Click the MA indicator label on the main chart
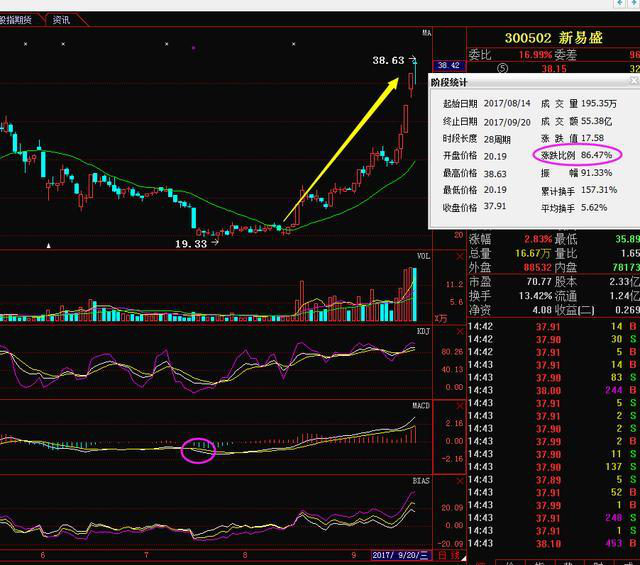The height and width of the screenshot is (565, 640). point(427,33)
